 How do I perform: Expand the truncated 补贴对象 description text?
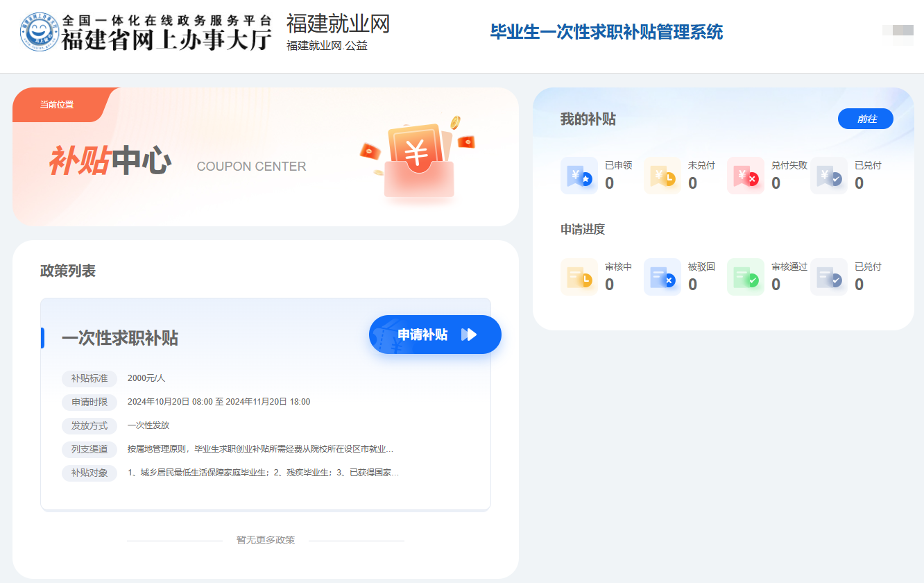click(x=263, y=473)
